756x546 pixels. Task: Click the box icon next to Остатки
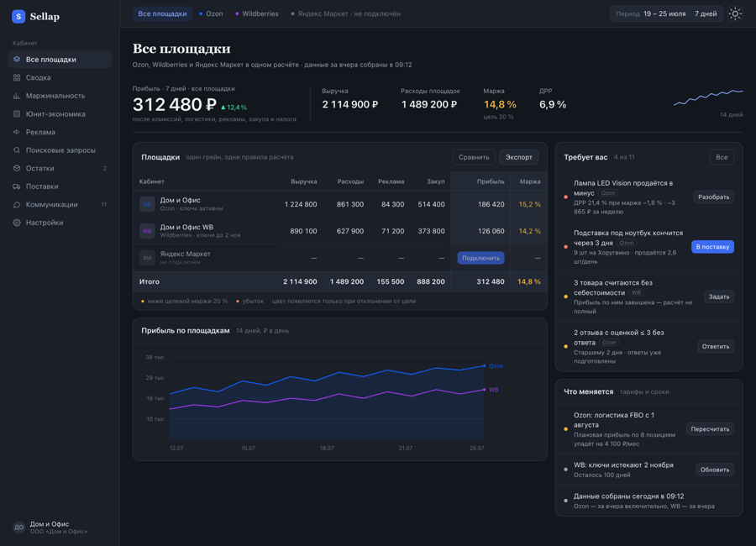(x=17, y=168)
